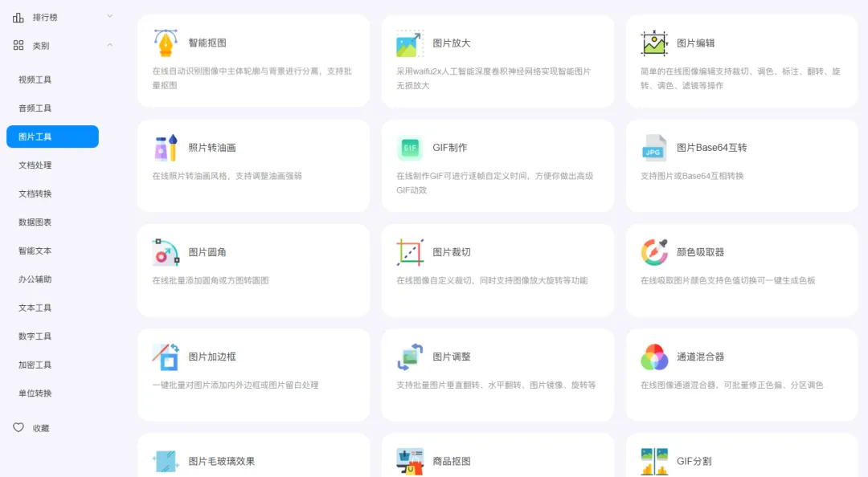Click the 图片毛玻璃效果 title
Viewport: 868px width, 477px height.
(x=222, y=462)
